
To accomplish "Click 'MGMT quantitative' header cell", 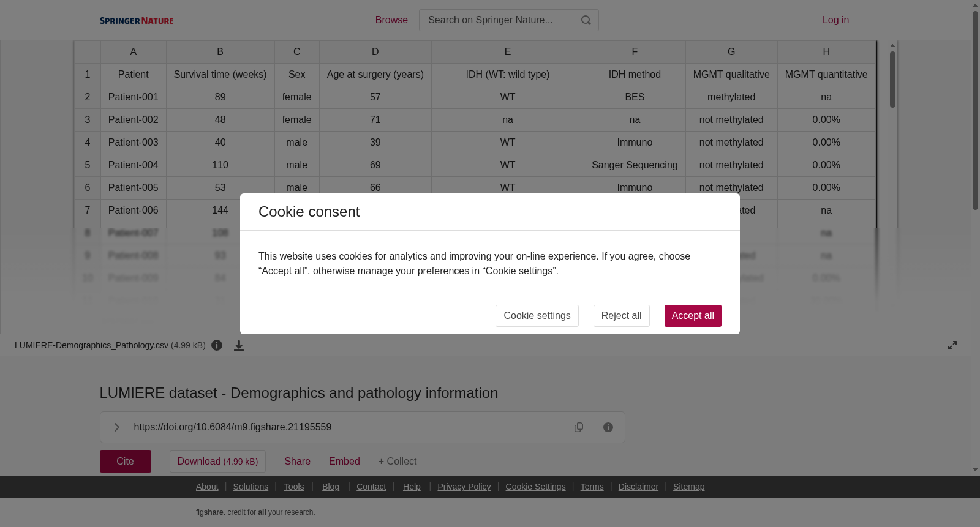I will (826, 75).
